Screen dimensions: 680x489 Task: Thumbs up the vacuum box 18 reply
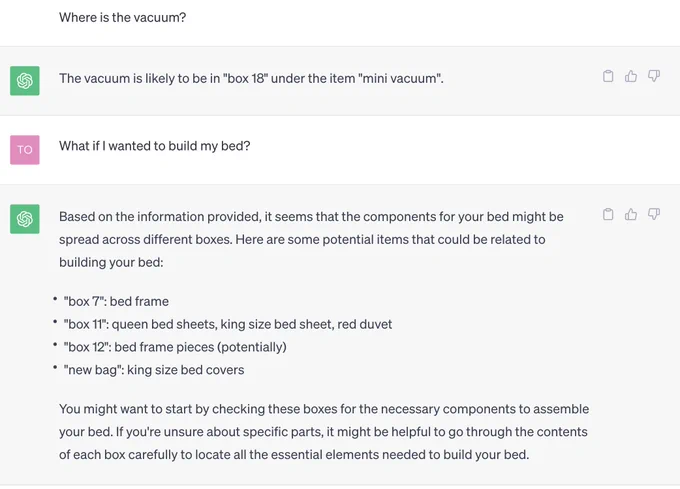631,76
